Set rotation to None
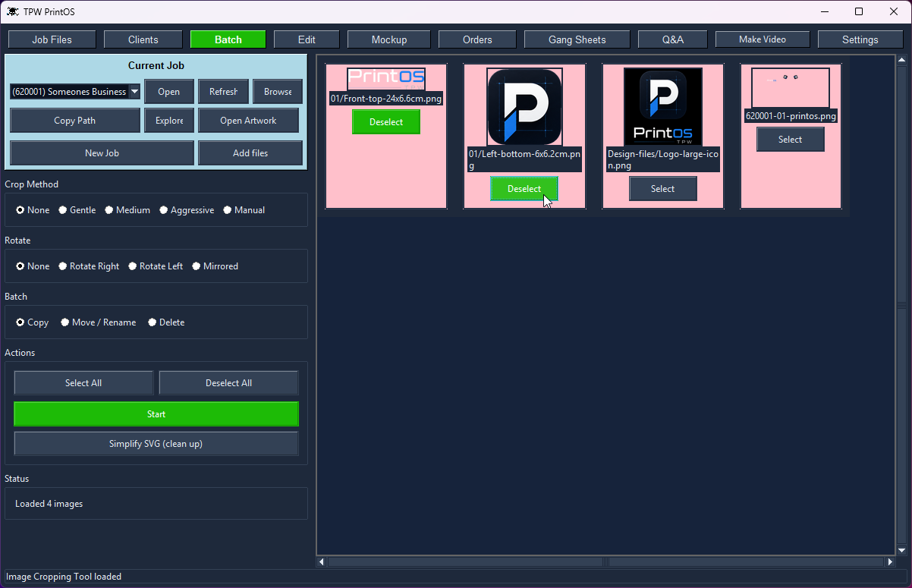This screenshot has width=912, height=588. pyautogui.click(x=33, y=266)
